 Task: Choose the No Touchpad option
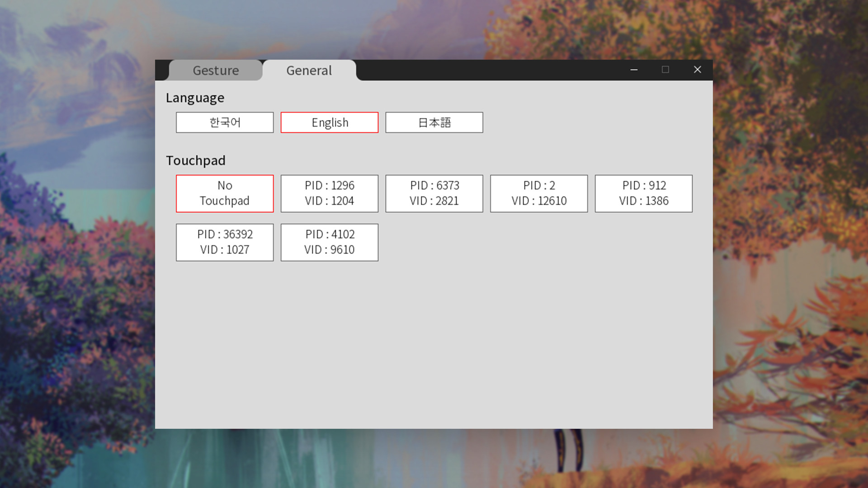coord(225,193)
